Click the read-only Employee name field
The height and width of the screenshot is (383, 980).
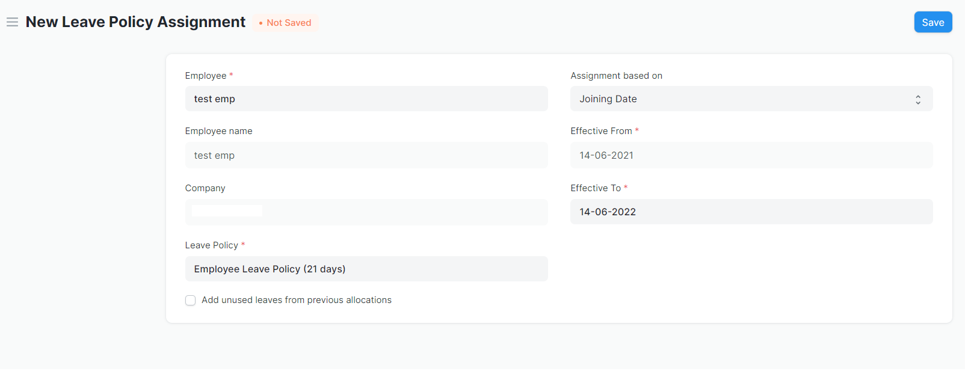coord(366,155)
